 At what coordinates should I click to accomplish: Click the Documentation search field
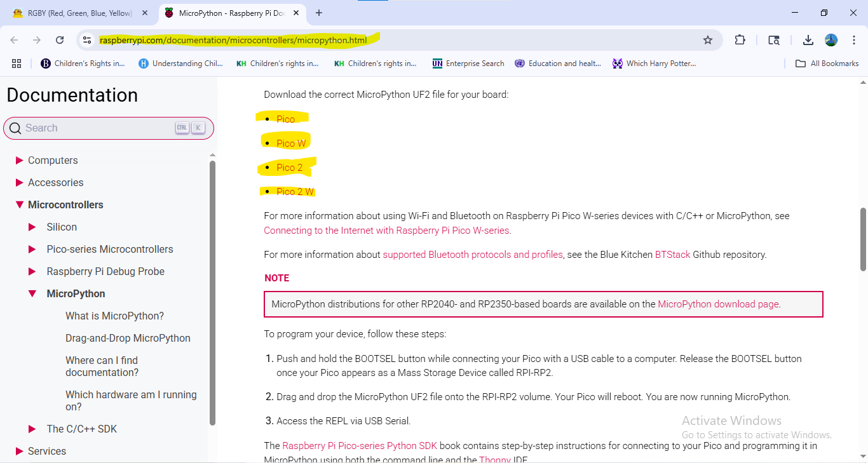109,128
